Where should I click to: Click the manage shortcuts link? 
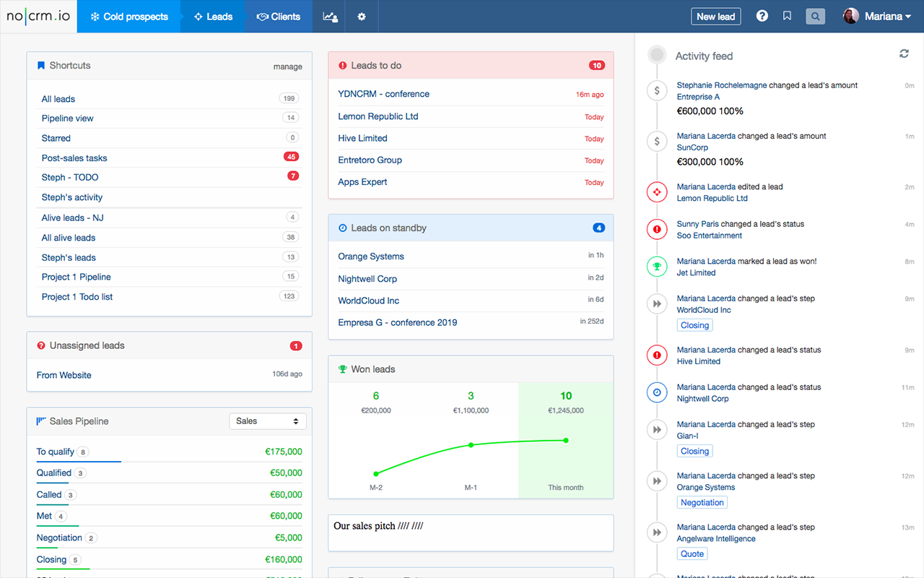(x=287, y=66)
